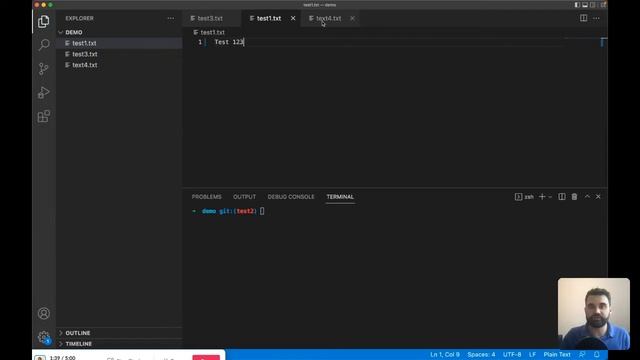The width and height of the screenshot is (640, 360).
Task: Close the bottom panel
Action: click(x=598, y=197)
